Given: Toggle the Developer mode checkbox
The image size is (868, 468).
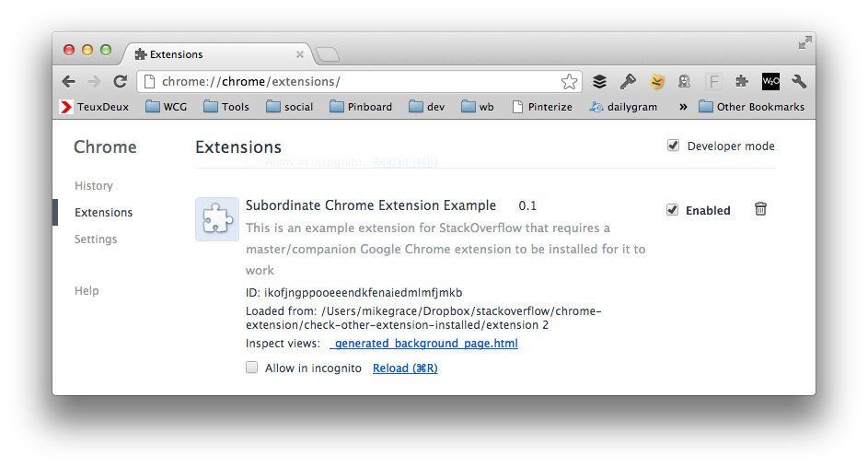Looking at the screenshot, I should click(x=673, y=146).
